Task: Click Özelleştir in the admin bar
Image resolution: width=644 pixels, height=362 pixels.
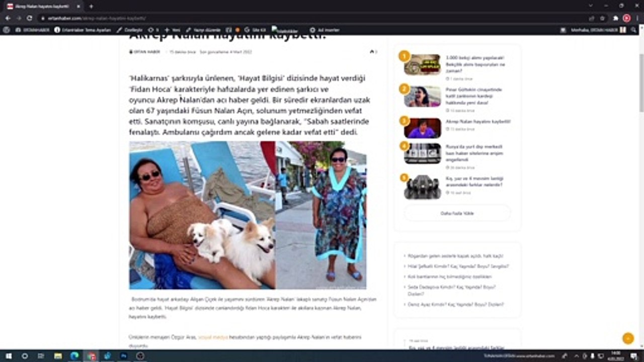Action: coord(129,30)
